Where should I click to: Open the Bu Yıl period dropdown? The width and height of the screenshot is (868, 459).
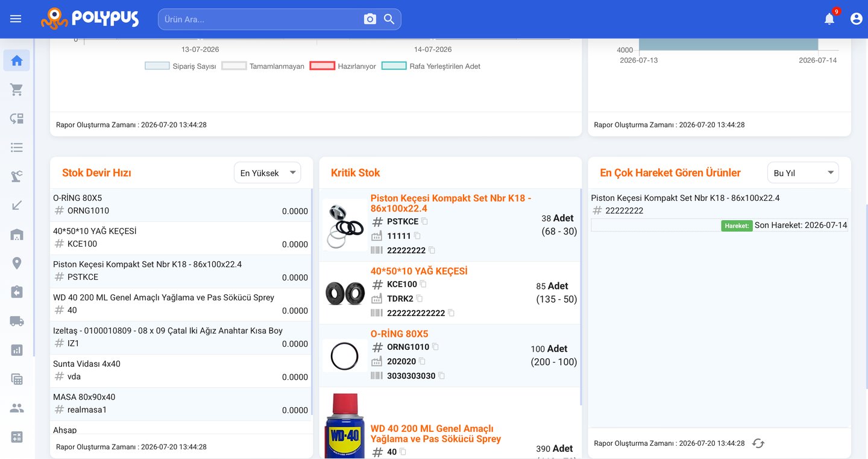(x=803, y=173)
